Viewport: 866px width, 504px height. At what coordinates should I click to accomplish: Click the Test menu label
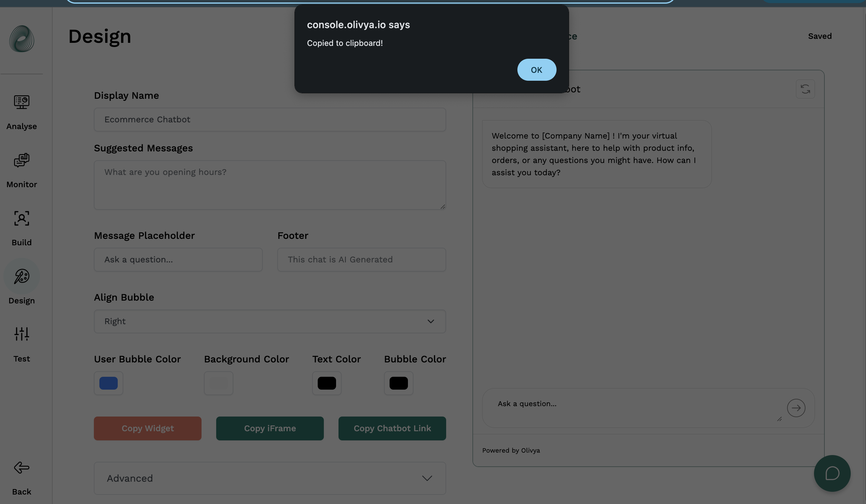point(22,359)
